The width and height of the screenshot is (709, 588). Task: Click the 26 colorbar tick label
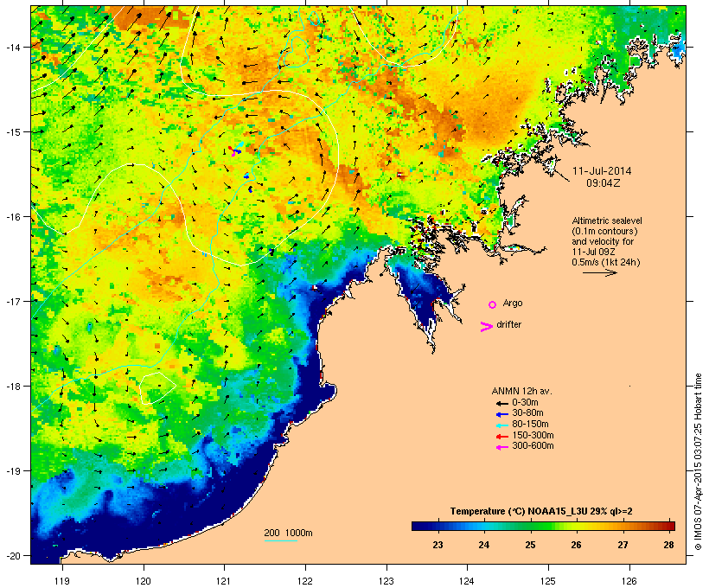(576, 545)
